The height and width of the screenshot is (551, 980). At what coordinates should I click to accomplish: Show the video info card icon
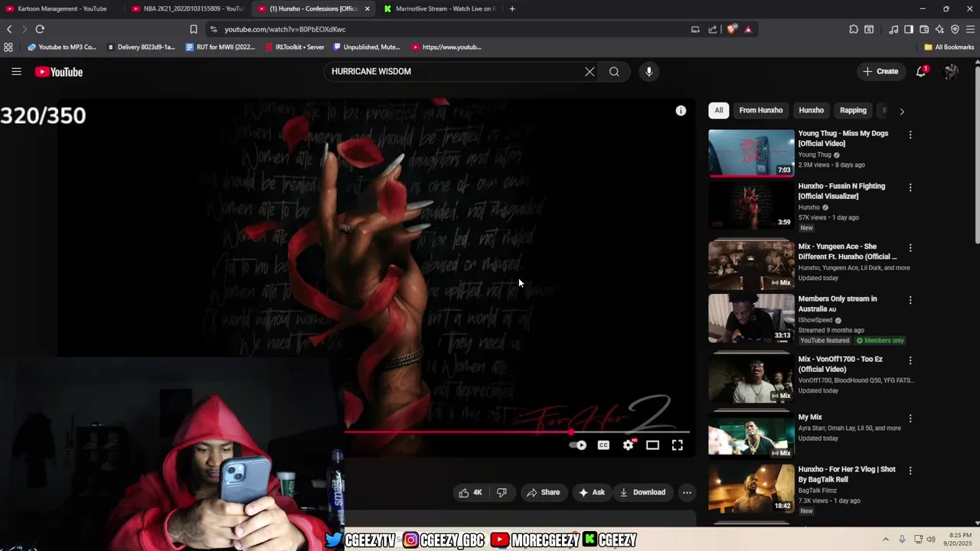point(681,111)
